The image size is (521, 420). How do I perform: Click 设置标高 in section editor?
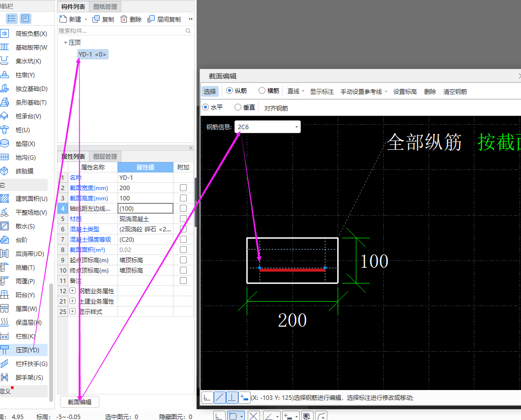[405, 92]
